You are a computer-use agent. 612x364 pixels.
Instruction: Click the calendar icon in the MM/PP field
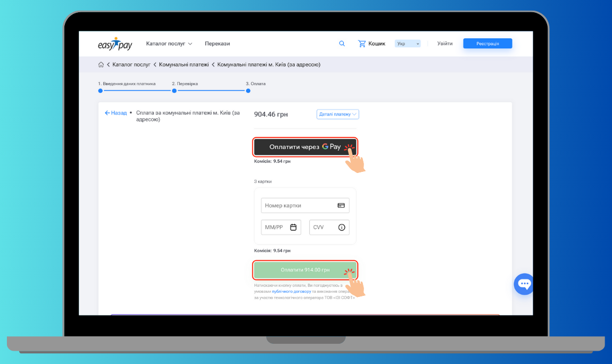(293, 227)
